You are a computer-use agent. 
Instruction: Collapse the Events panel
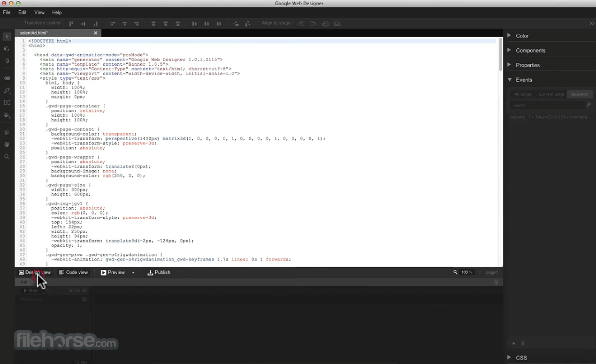(x=509, y=80)
